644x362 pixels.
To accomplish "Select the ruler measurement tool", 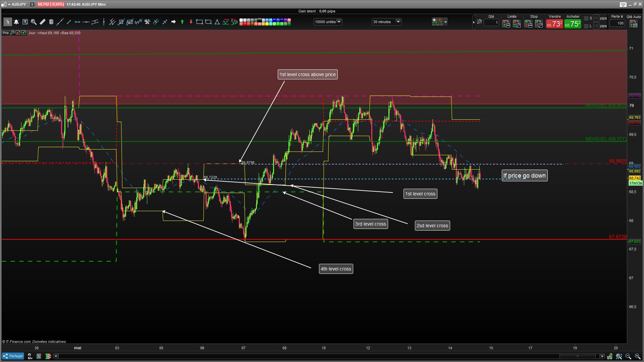I will point(43,22).
